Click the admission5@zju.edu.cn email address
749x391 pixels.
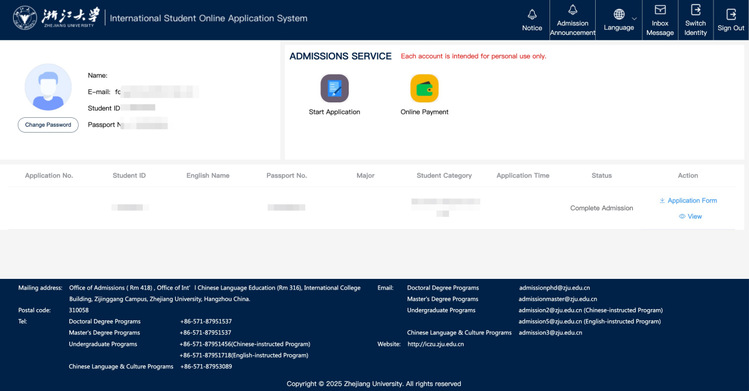[x=550, y=321]
